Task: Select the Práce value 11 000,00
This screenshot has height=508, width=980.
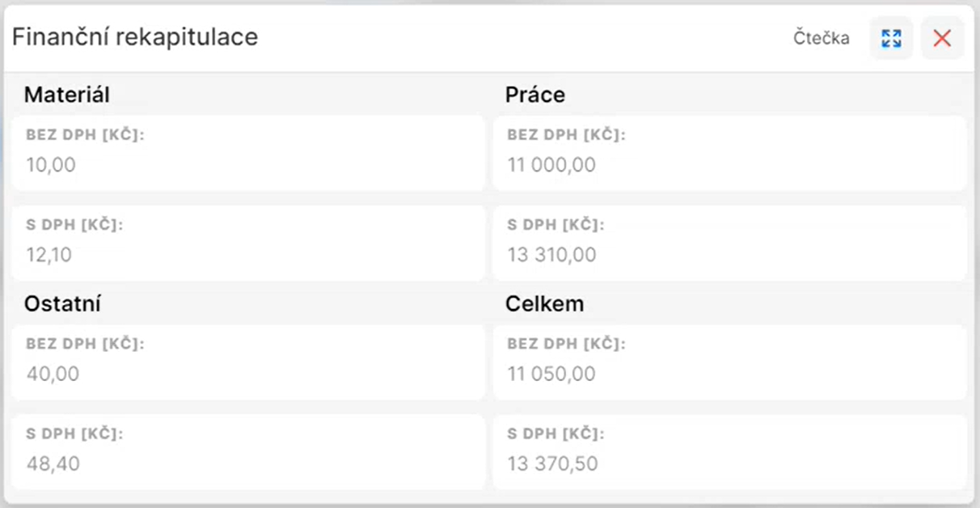Action: [551, 165]
